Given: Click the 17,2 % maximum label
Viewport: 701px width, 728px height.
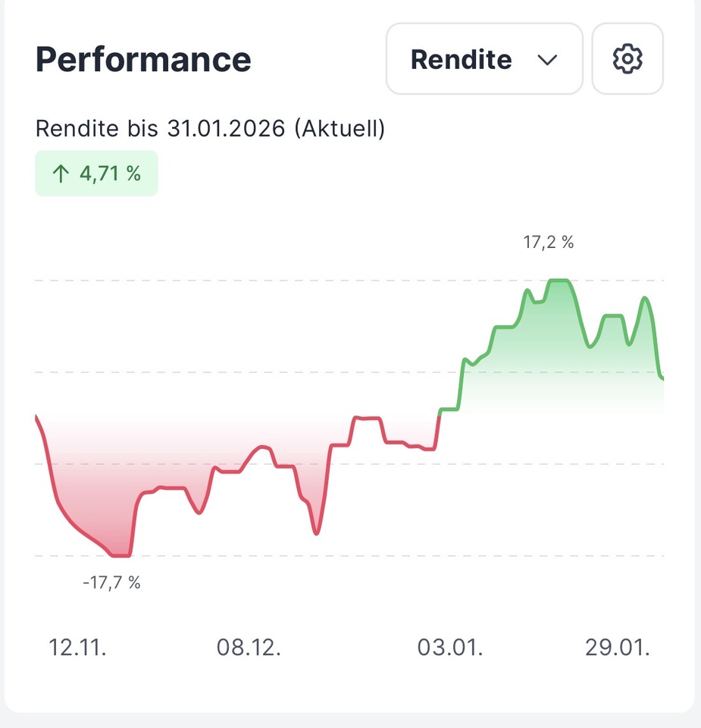Looking at the screenshot, I should tap(549, 243).
